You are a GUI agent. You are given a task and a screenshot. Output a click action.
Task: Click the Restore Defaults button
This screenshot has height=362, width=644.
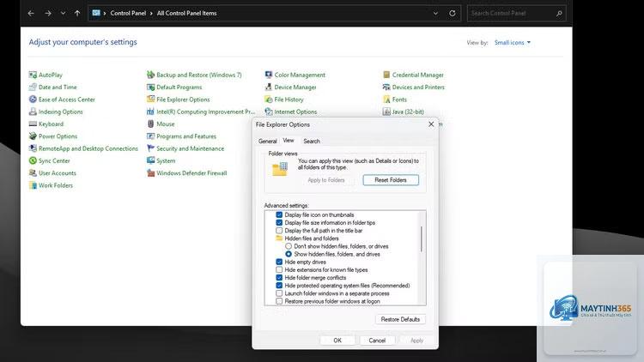(400, 319)
